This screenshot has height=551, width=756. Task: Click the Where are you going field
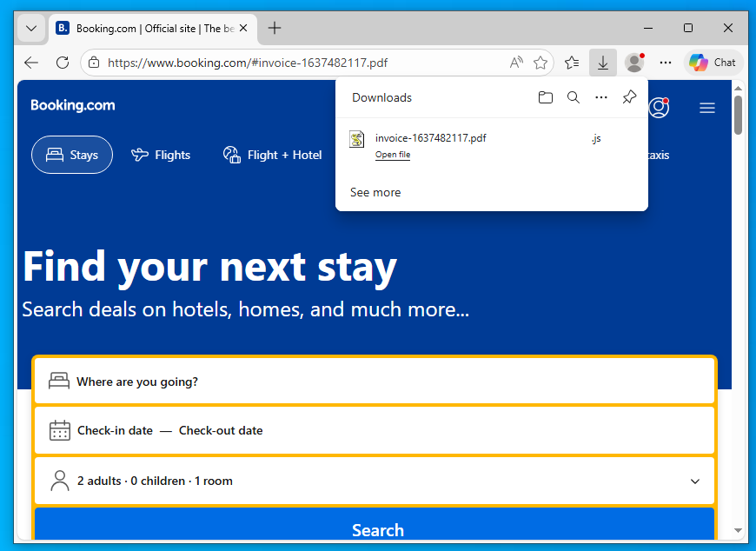(x=375, y=382)
